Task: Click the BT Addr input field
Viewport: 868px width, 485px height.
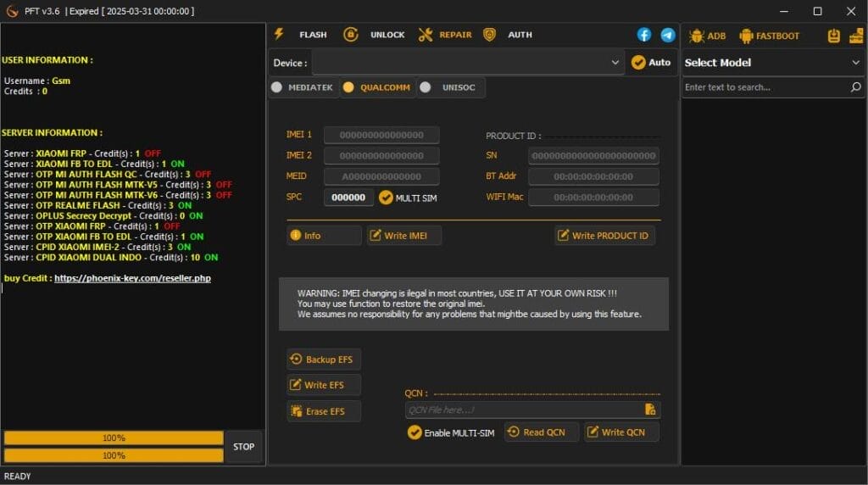Action: [593, 176]
